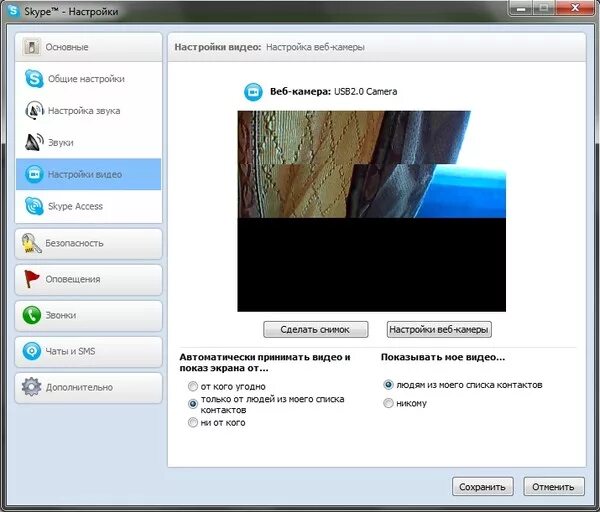
Task: Cancel changes with Отменить button
Action: coord(554,487)
